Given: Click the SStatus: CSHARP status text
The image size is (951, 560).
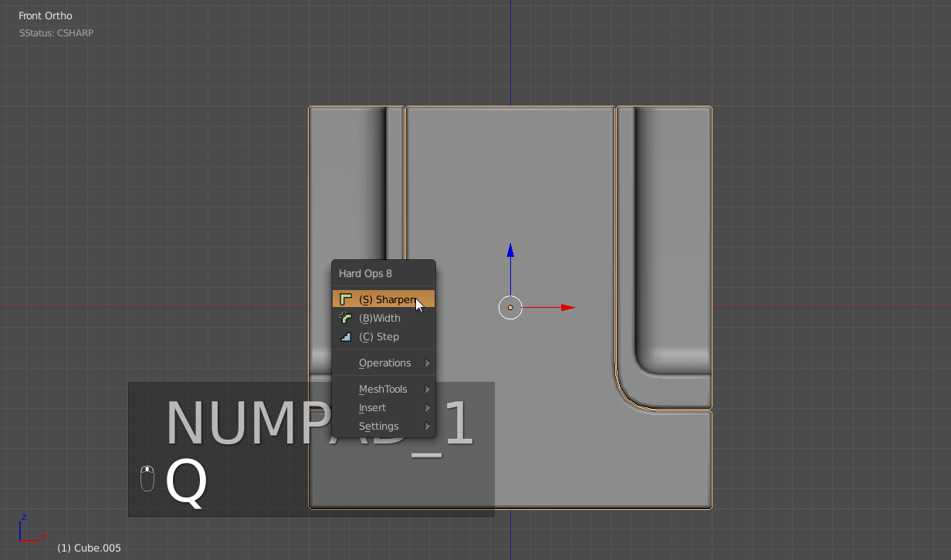Looking at the screenshot, I should (56, 33).
